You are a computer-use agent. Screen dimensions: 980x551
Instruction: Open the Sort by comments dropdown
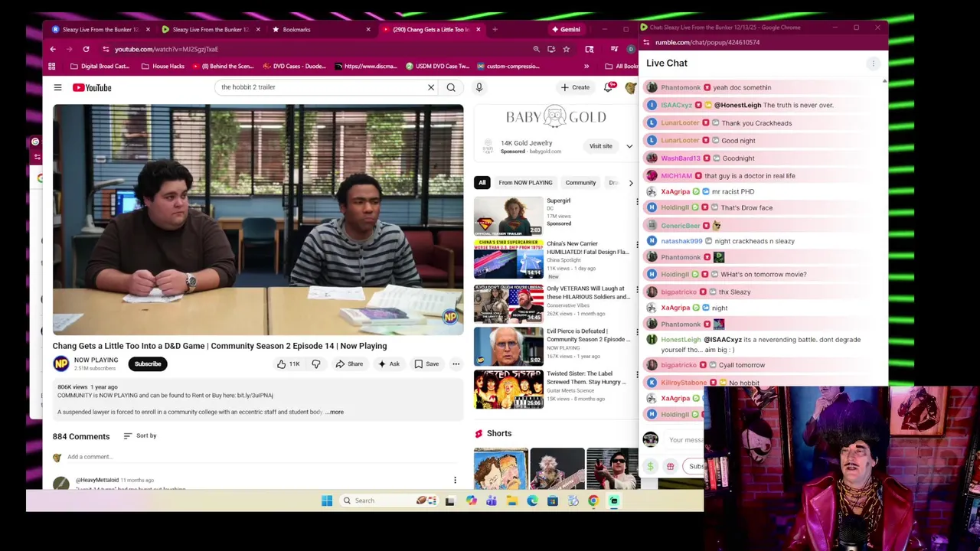tap(139, 435)
